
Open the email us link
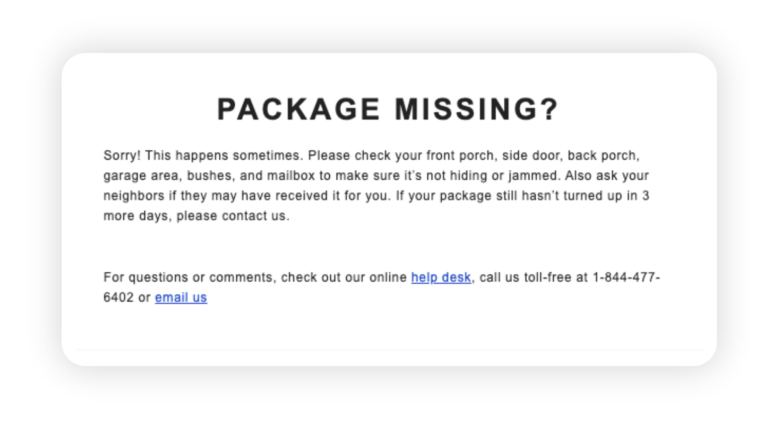[x=181, y=297]
